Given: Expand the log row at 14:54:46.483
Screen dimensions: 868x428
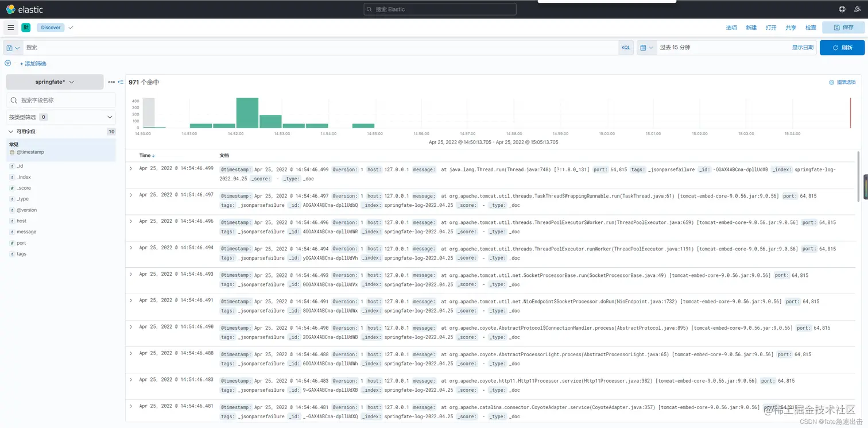Looking at the screenshot, I should point(131,380).
